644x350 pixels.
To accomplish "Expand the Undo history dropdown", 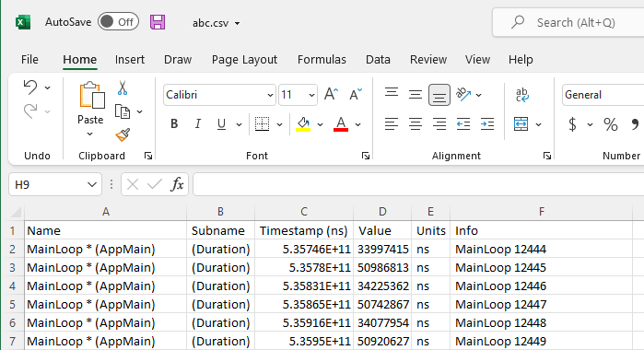I will click(x=48, y=87).
